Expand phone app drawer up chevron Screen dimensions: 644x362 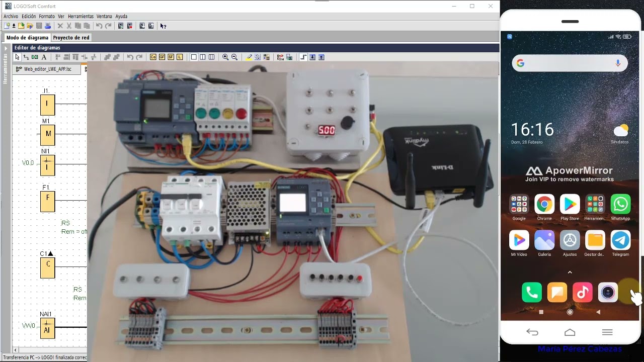(570, 272)
